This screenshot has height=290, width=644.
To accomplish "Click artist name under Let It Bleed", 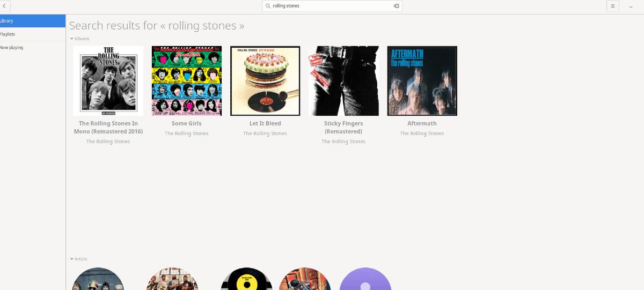I will tap(265, 133).
